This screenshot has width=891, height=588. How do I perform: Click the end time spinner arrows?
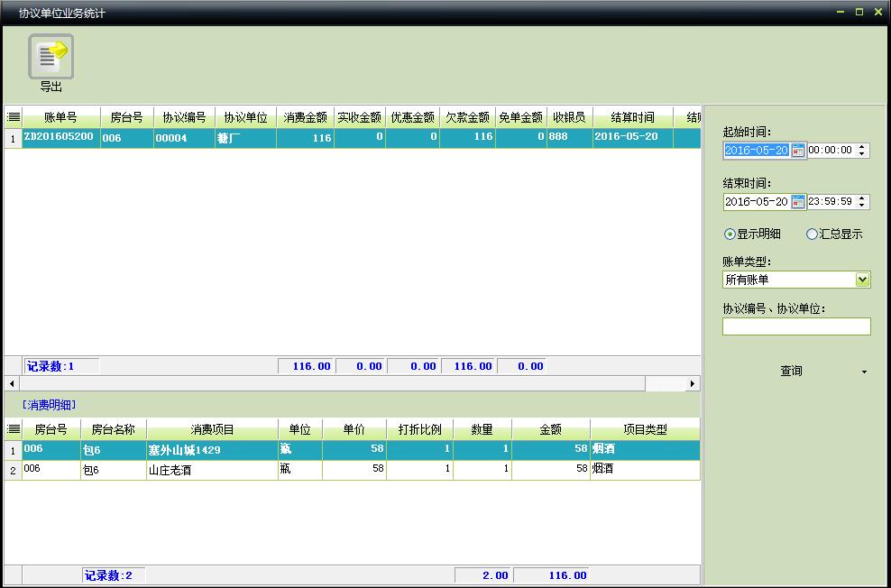862,202
